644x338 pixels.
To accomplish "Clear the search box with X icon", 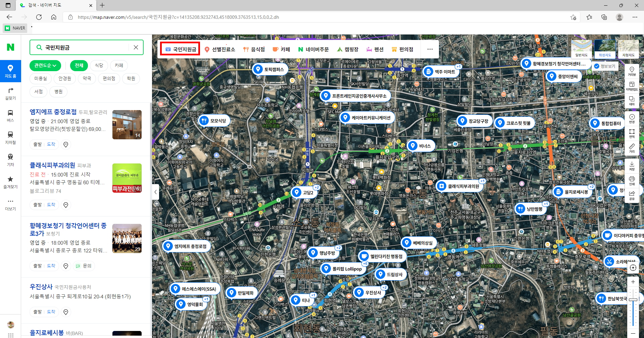I will coord(136,47).
